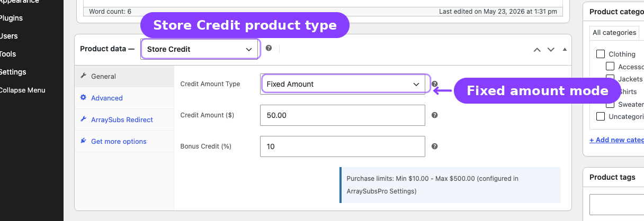This screenshot has width=644, height=221.
Task: Click the Credit Amount ($) label
Action: pos(207,115)
